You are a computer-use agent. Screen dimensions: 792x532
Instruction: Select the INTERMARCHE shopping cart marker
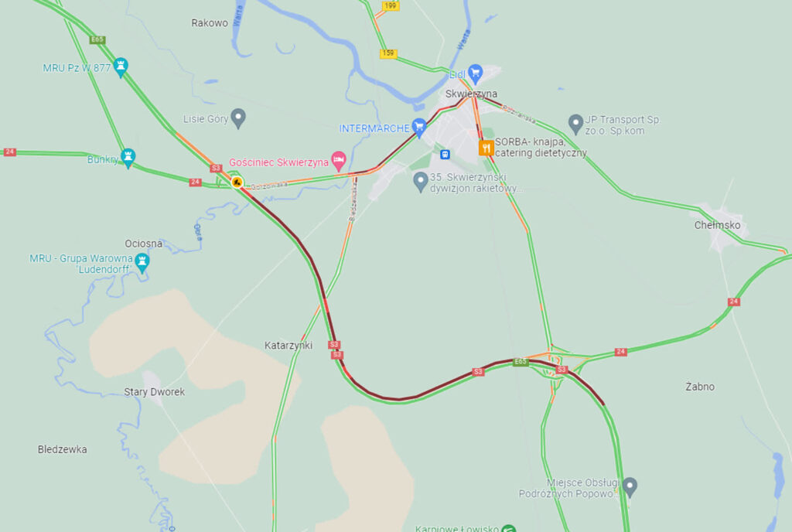point(418,127)
